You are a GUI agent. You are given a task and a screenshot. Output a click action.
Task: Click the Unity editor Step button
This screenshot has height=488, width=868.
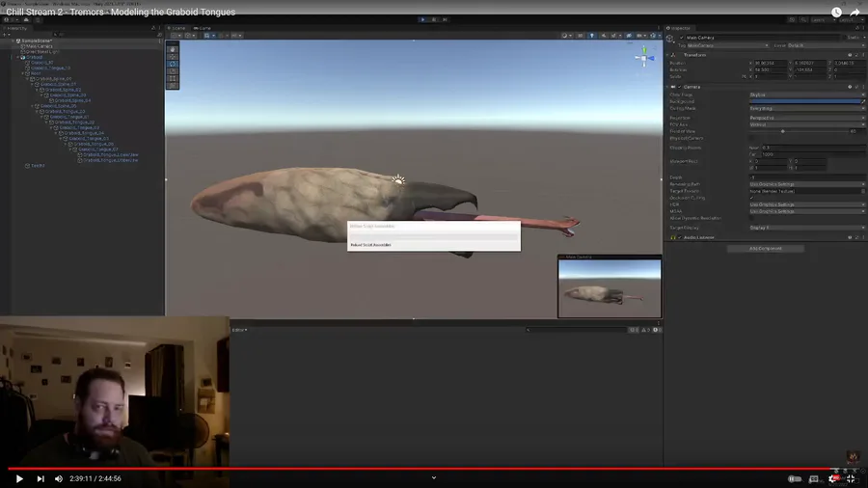tap(445, 20)
